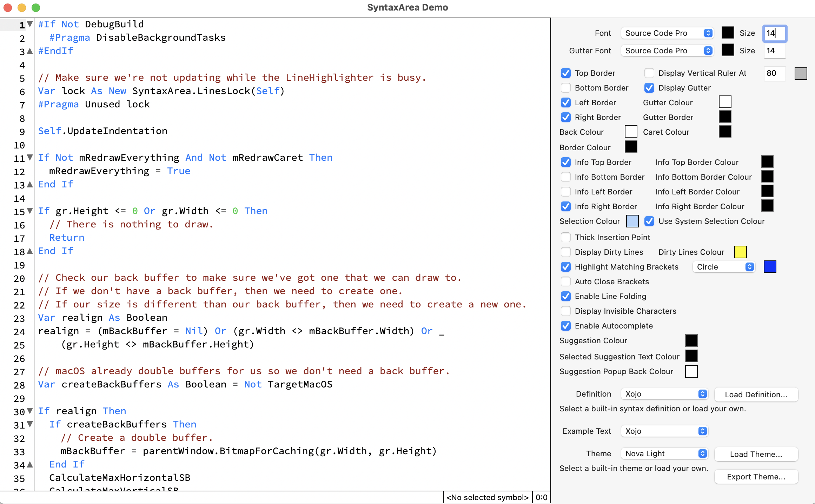Collapse the fold triangle at line 1
Screen dimensions: 815x504
pyautogui.click(x=30, y=24)
